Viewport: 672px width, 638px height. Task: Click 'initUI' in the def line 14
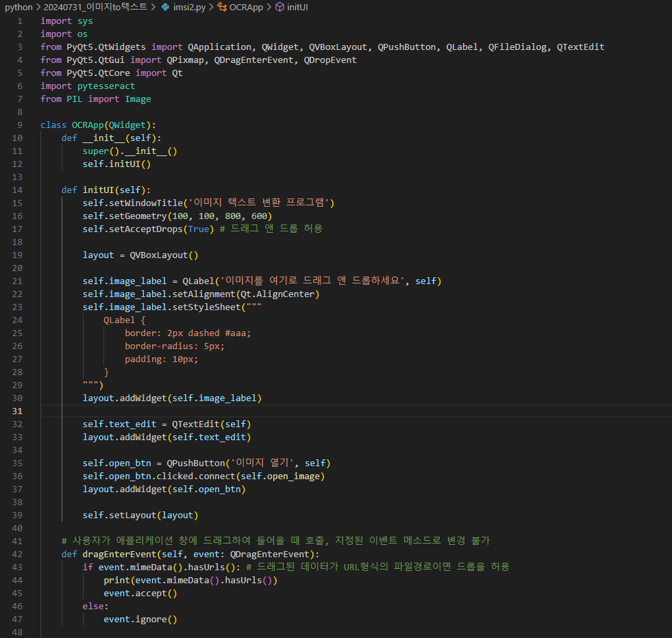pyautogui.click(x=98, y=190)
